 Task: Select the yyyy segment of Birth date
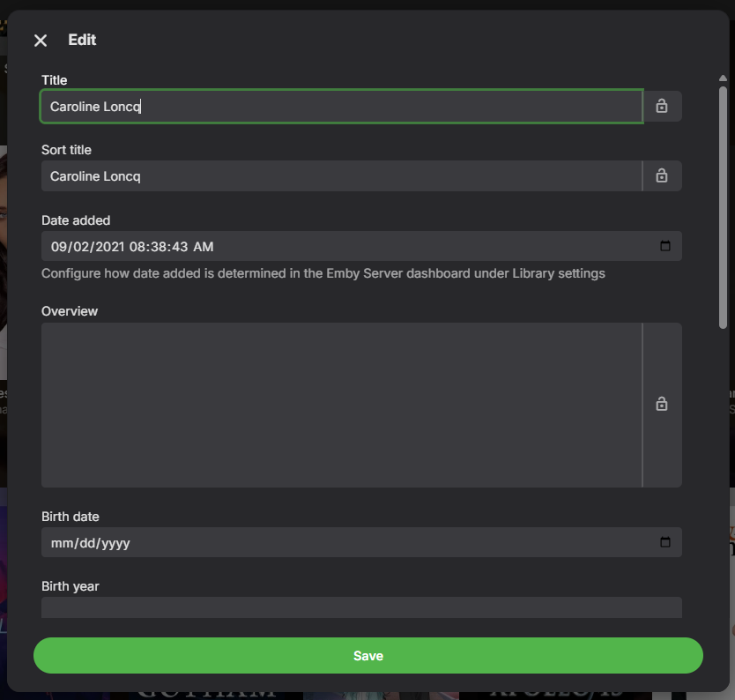[115, 543]
